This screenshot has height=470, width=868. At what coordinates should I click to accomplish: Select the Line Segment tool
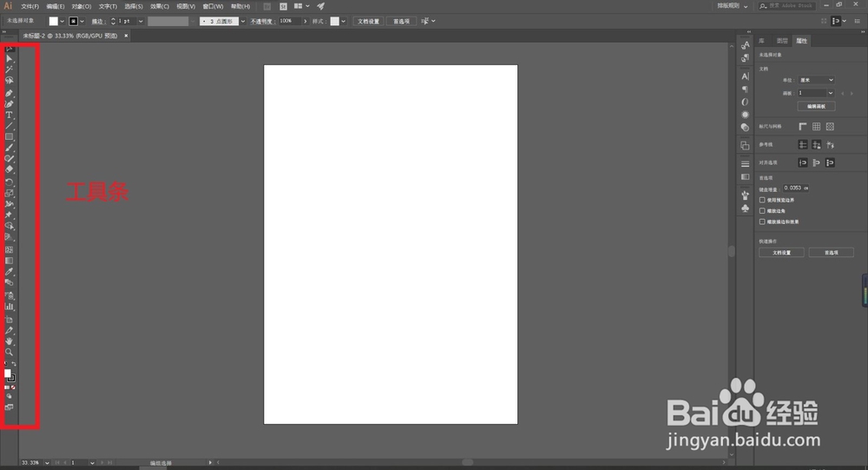coord(10,126)
